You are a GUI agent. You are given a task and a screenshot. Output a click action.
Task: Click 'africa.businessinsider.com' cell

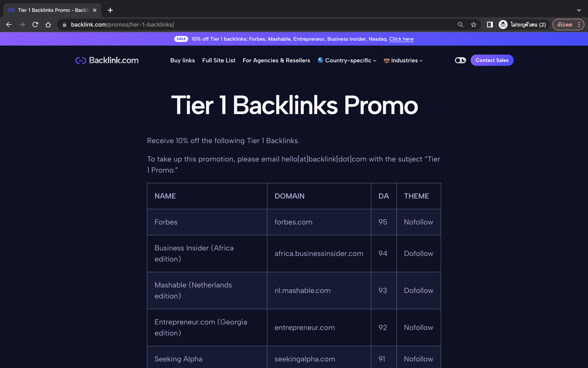point(319,253)
